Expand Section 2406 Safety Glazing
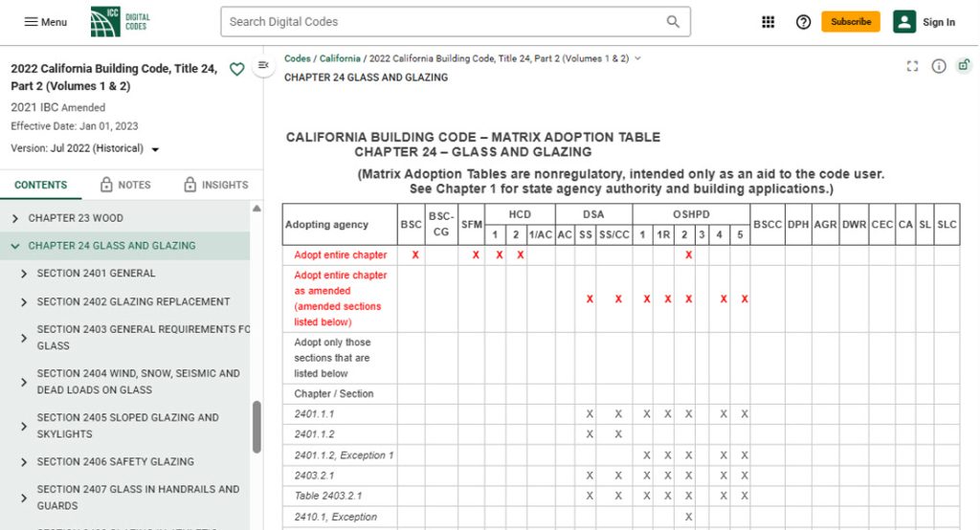Image resolution: width=980 pixels, height=530 pixels. tap(24, 462)
